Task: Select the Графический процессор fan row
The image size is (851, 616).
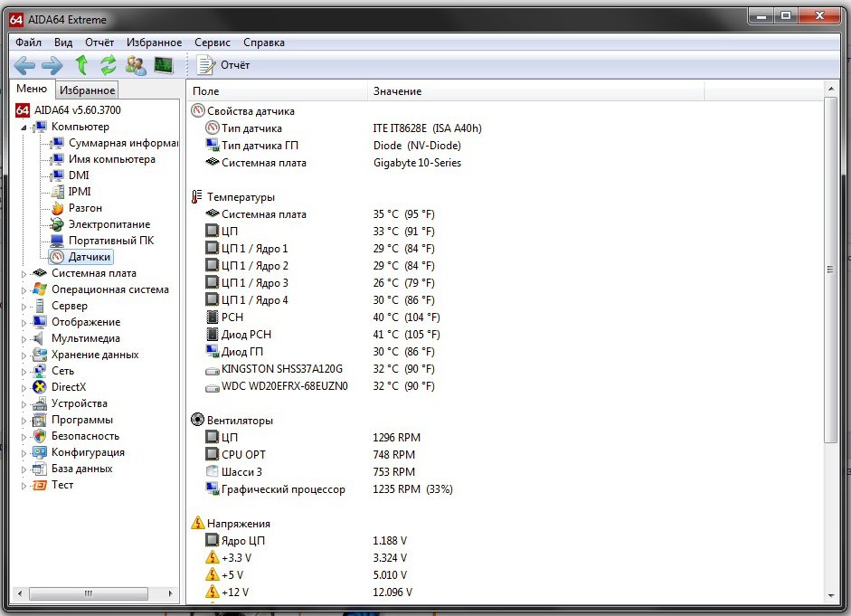Action: (x=329, y=489)
